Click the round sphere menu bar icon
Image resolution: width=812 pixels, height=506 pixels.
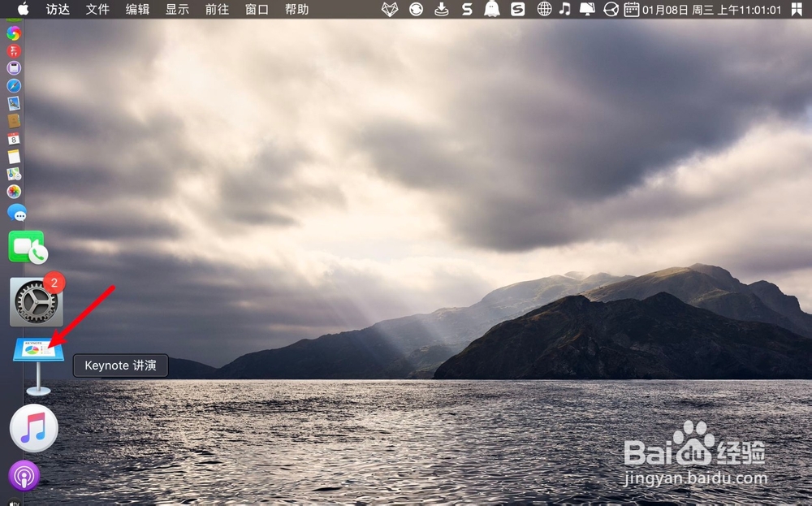[611, 9]
